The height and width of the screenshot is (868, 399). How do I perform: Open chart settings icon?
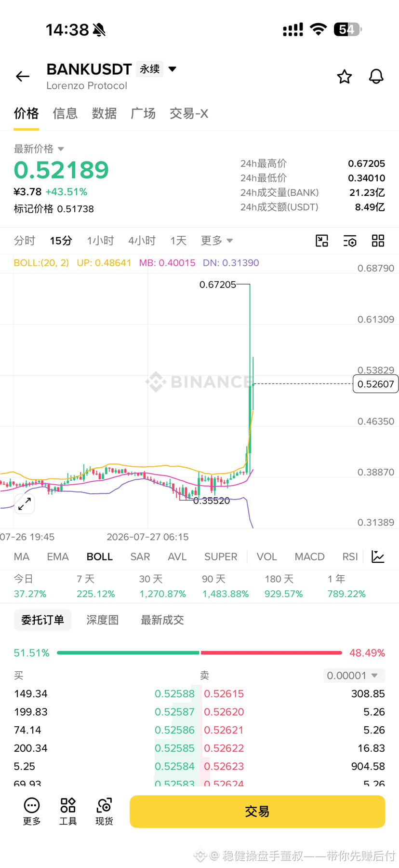click(350, 241)
